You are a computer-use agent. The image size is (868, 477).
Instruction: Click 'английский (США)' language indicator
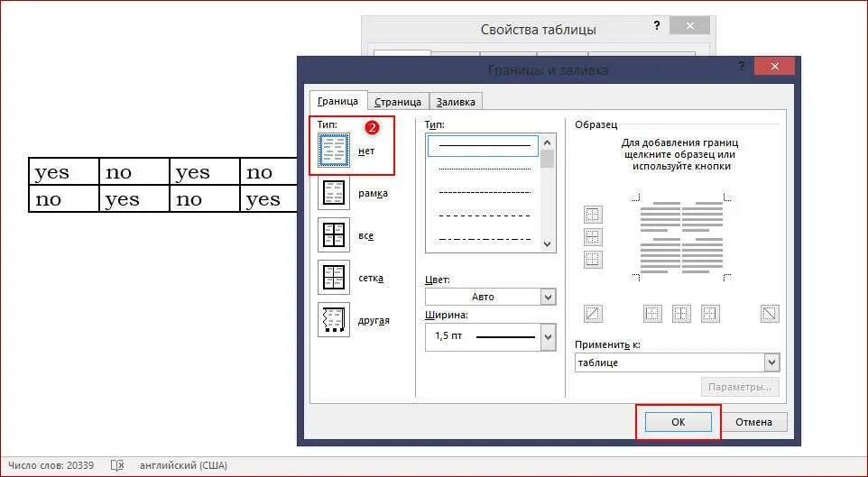(183, 465)
